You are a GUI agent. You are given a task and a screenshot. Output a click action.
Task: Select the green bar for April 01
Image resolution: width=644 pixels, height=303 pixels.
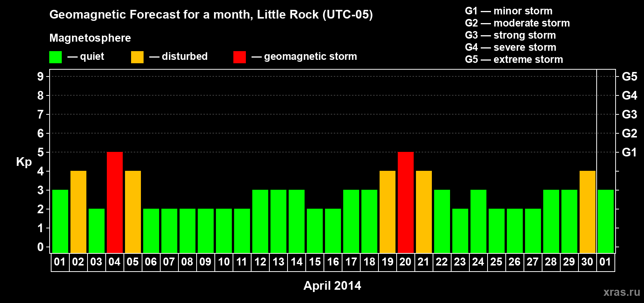pyautogui.click(x=60, y=222)
